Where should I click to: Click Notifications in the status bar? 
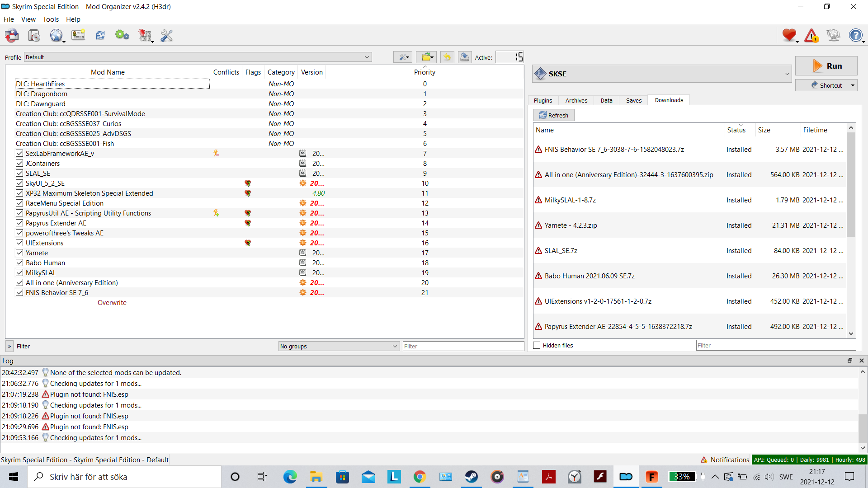pos(725,460)
